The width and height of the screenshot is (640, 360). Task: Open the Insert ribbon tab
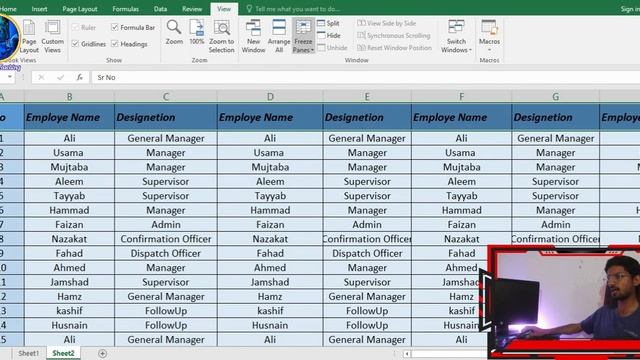[39, 9]
